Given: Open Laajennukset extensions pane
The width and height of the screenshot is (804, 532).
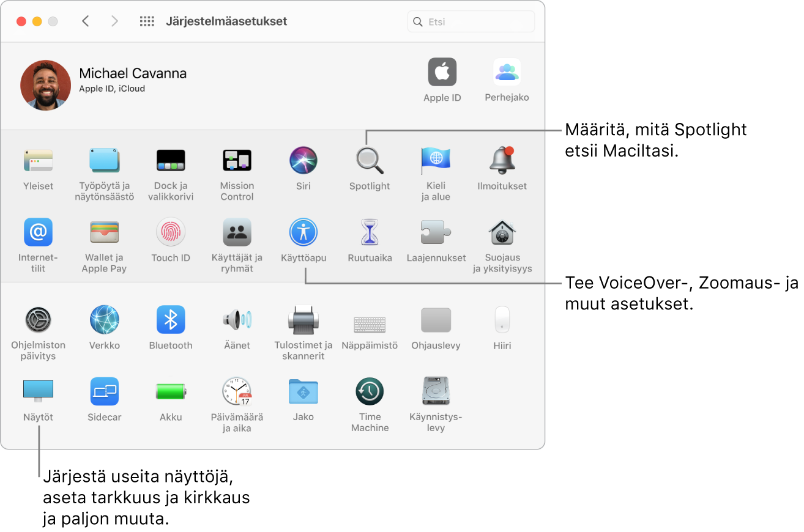Looking at the screenshot, I should (x=436, y=232).
